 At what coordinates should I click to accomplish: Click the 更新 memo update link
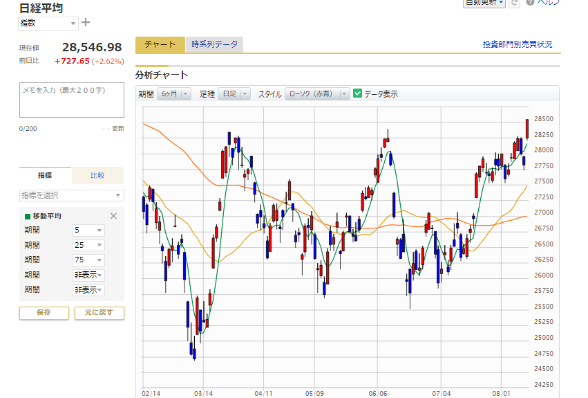point(118,129)
